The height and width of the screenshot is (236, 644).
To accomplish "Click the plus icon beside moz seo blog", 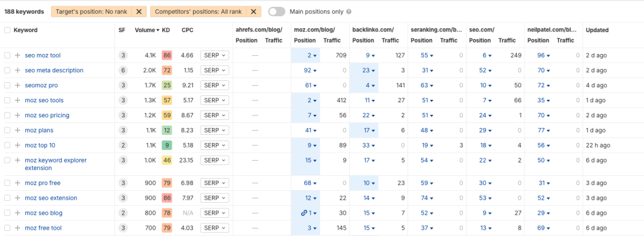I will pyautogui.click(x=17, y=213).
